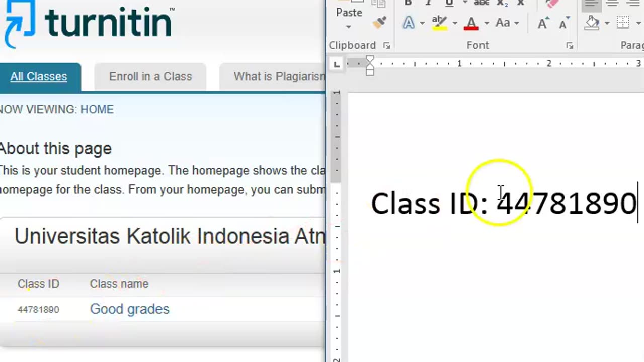Increase font size with Grow Font icon
The image size is (644, 362).
[543, 23]
